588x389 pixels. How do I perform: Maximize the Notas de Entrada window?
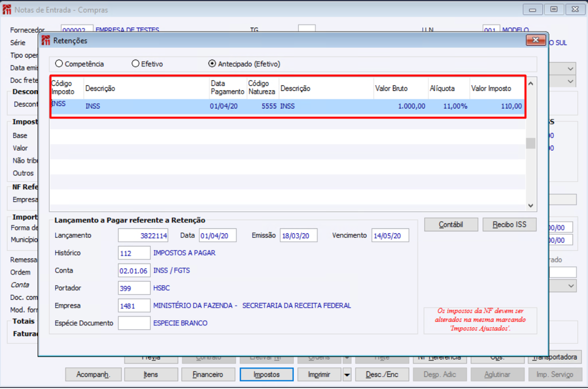(x=554, y=9)
